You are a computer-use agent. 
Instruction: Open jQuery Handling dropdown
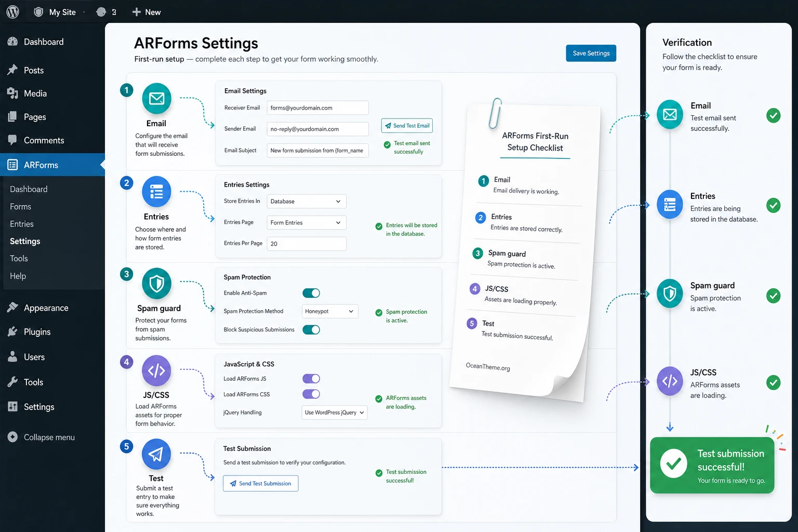click(x=335, y=413)
